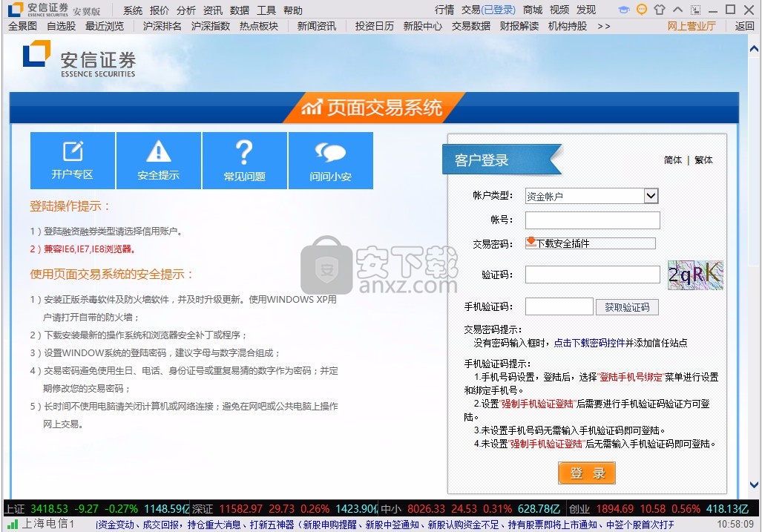Select 全景图 in the toolbar
This screenshot has height=532, width=762.
pos(22,26)
